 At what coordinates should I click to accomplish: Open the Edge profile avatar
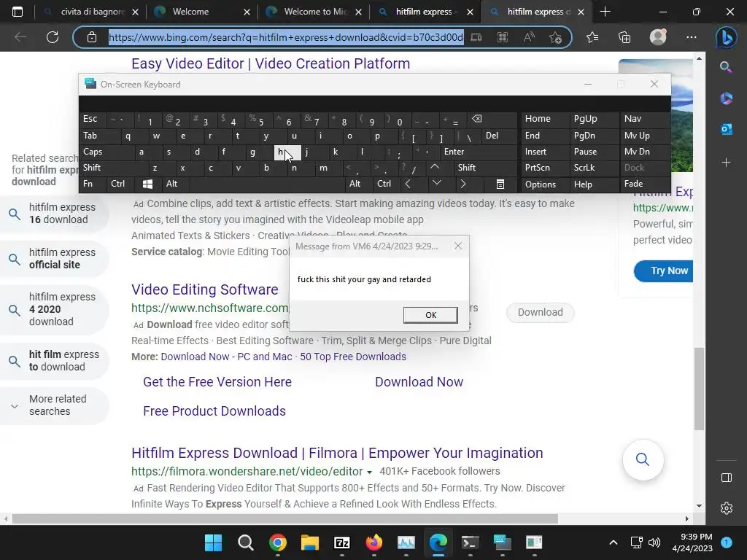pyautogui.click(x=658, y=37)
